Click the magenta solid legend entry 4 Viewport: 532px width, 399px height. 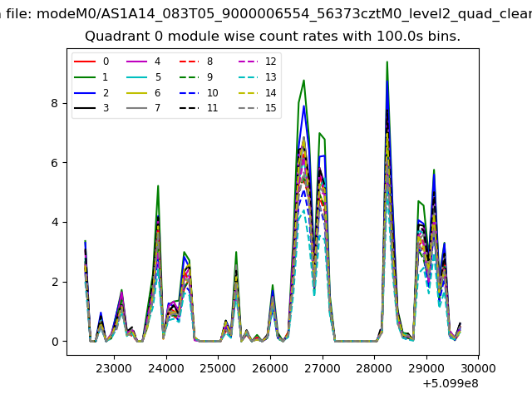(135, 62)
